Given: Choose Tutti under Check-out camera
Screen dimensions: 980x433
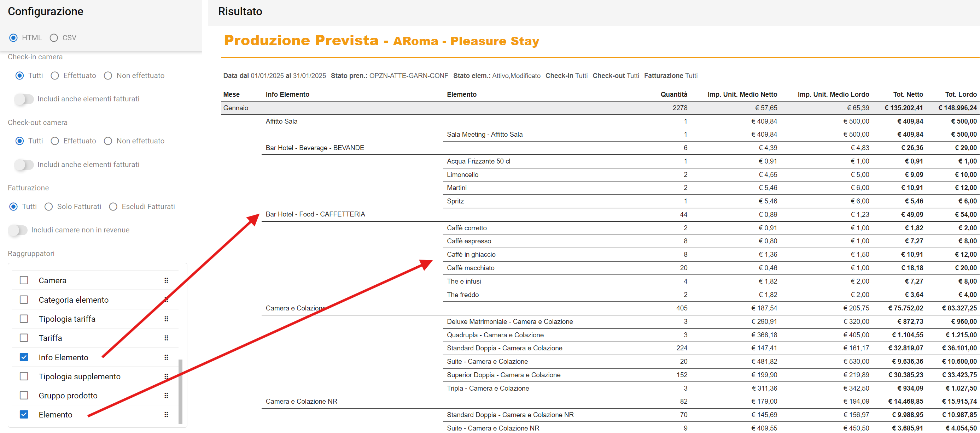Looking at the screenshot, I should coord(20,141).
